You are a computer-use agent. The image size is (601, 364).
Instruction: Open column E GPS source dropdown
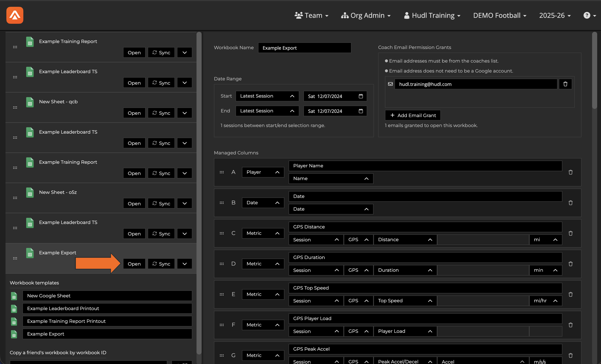coord(358,301)
